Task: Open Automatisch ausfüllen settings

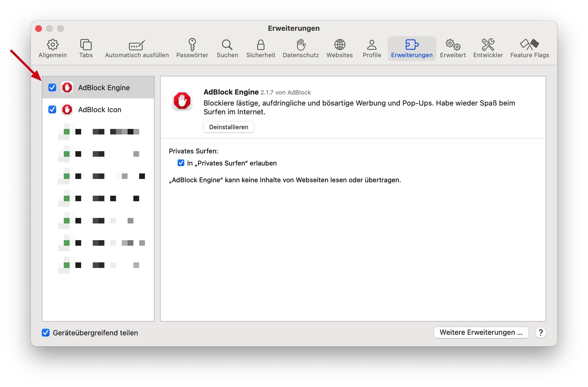Action: click(x=137, y=48)
